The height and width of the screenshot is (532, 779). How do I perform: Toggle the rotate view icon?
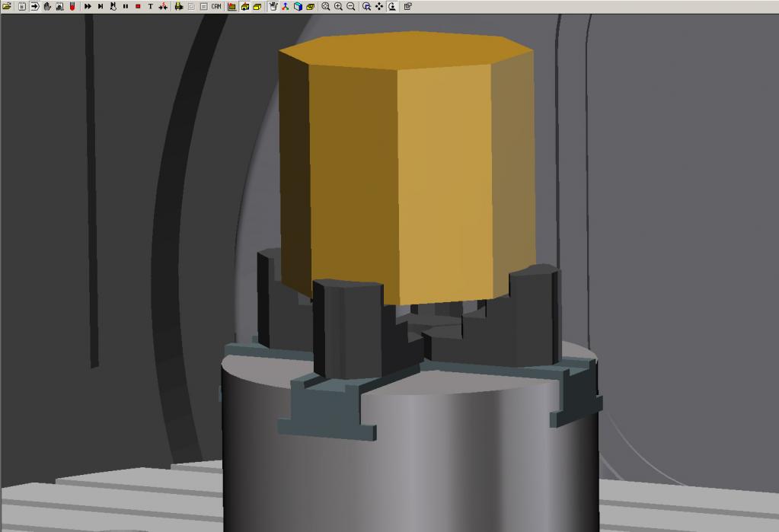392,6
